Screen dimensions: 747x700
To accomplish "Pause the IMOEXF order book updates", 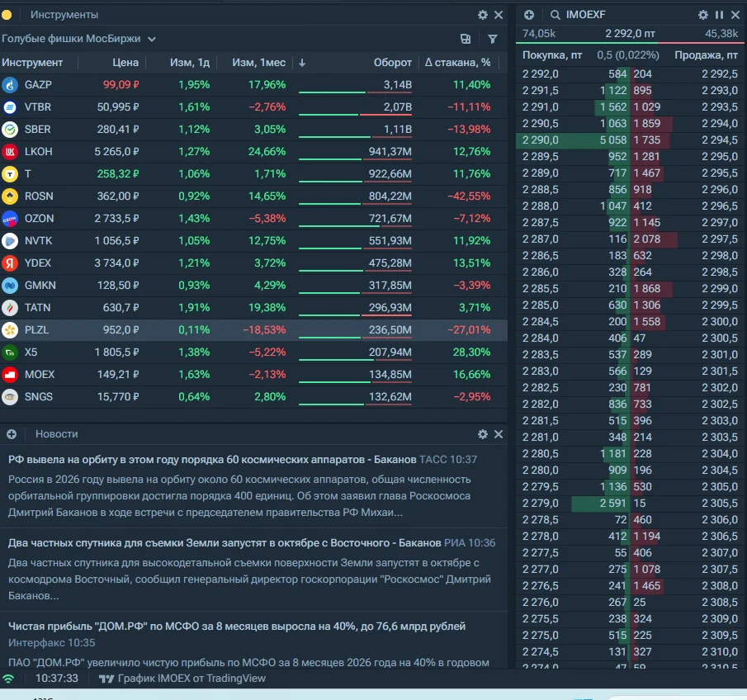I will 720,15.
